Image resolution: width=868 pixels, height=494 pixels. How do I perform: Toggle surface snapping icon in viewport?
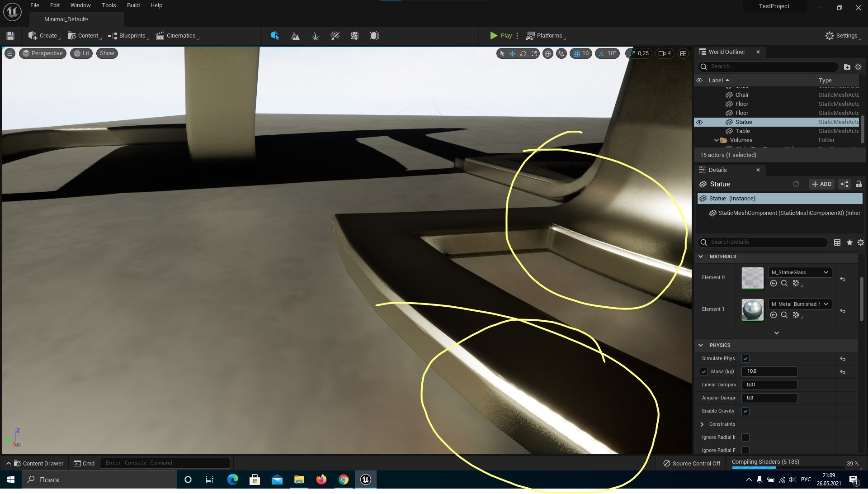[x=561, y=53]
